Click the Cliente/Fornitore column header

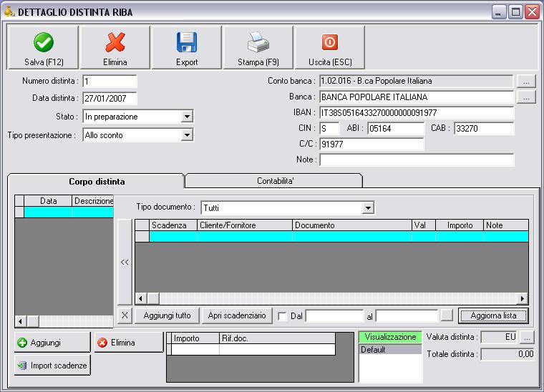coord(245,225)
